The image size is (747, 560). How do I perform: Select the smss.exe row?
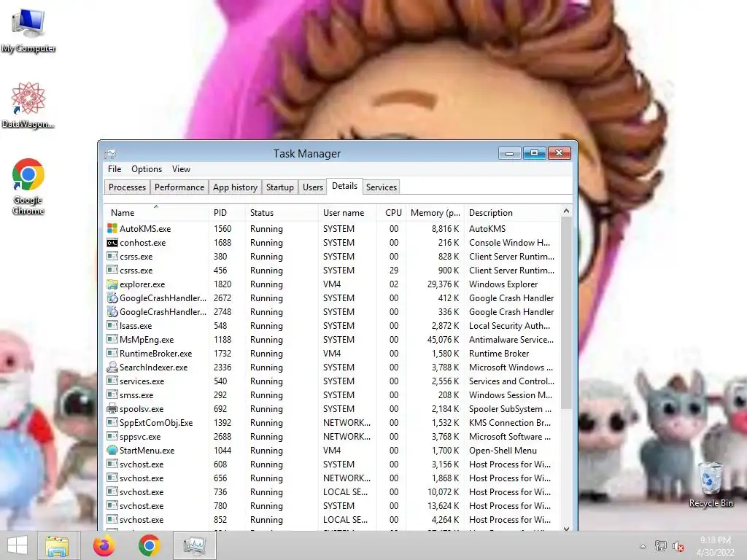click(332, 394)
